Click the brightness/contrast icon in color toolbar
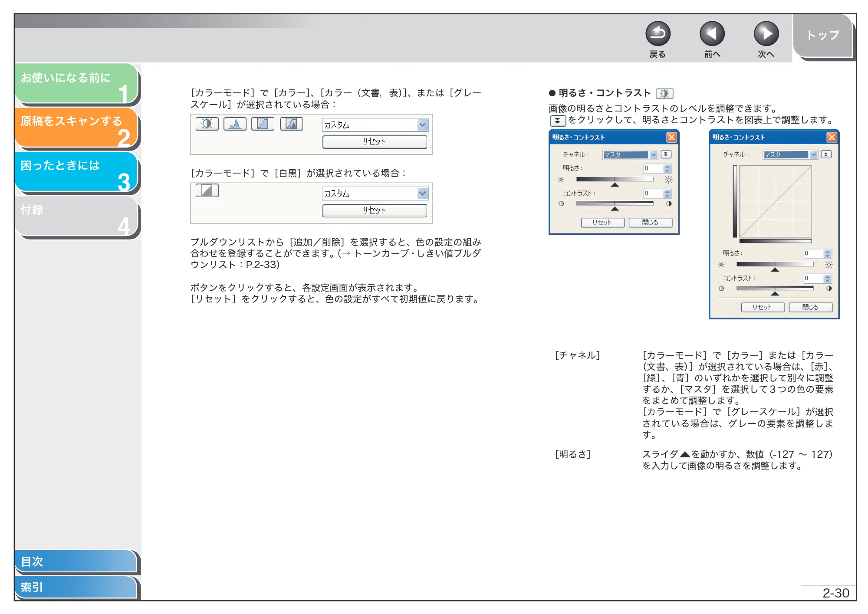This screenshot has height=614, width=868. tap(207, 124)
